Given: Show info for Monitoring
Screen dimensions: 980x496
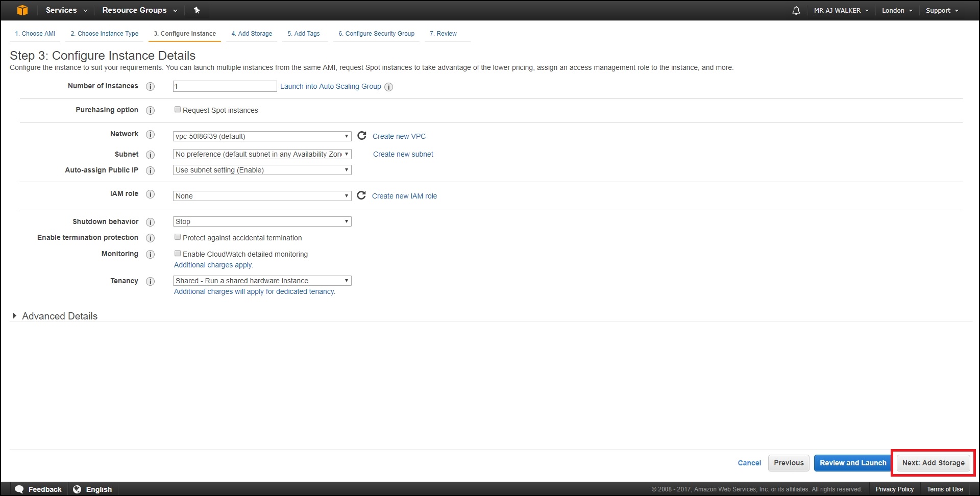Looking at the screenshot, I should coord(150,254).
